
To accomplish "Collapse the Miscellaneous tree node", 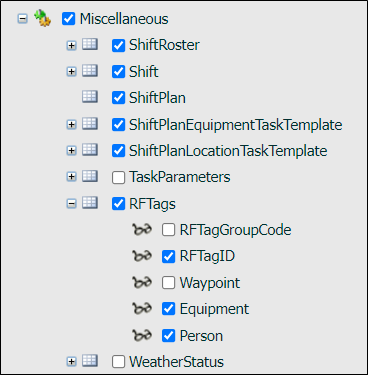I will (x=22, y=19).
